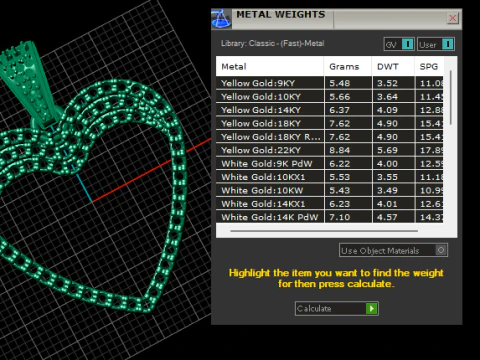This screenshot has height=360, width=480.
Task: Select the White Gold:10KW row
Action: (x=330, y=190)
